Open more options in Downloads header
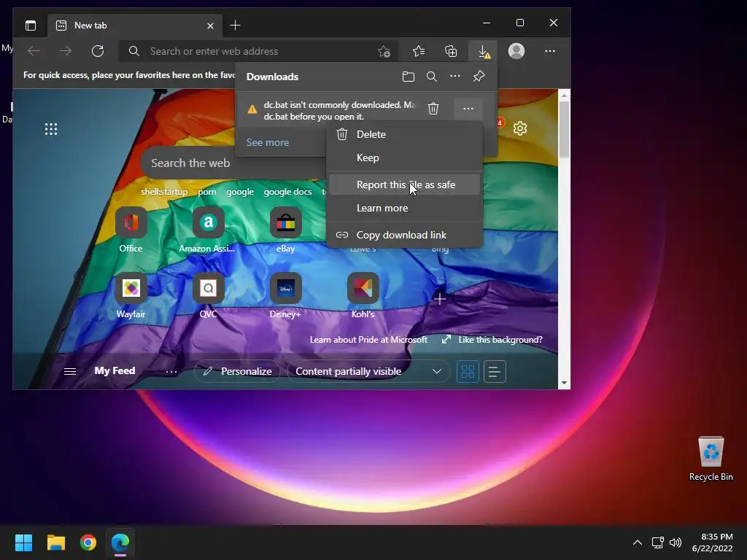This screenshot has width=747, height=560. (x=455, y=76)
